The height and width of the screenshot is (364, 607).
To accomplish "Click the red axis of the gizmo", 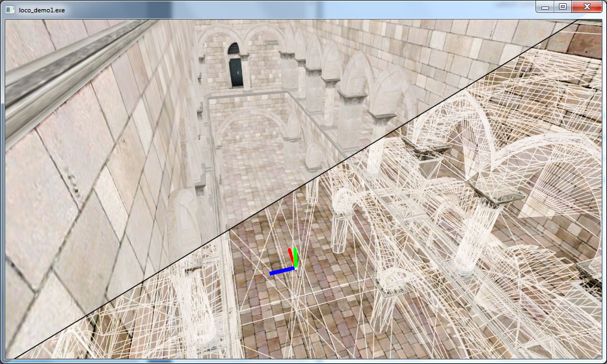I will (291, 257).
